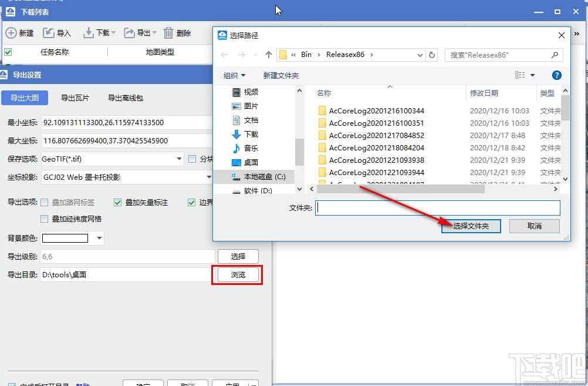Image resolution: width=588 pixels, height=386 pixels.
Task: Toggle the 分块 checkbox
Action: (x=192, y=159)
